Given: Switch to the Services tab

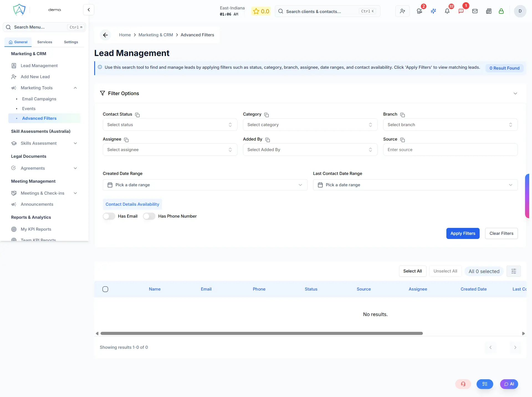Looking at the screenshot, I should [x=45, y=42].
